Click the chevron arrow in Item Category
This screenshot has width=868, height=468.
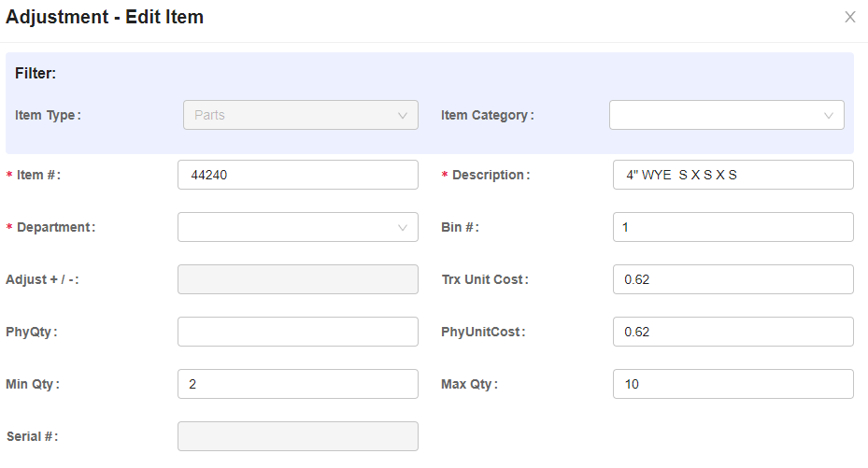pyautogui.click(x=828, y=116)
